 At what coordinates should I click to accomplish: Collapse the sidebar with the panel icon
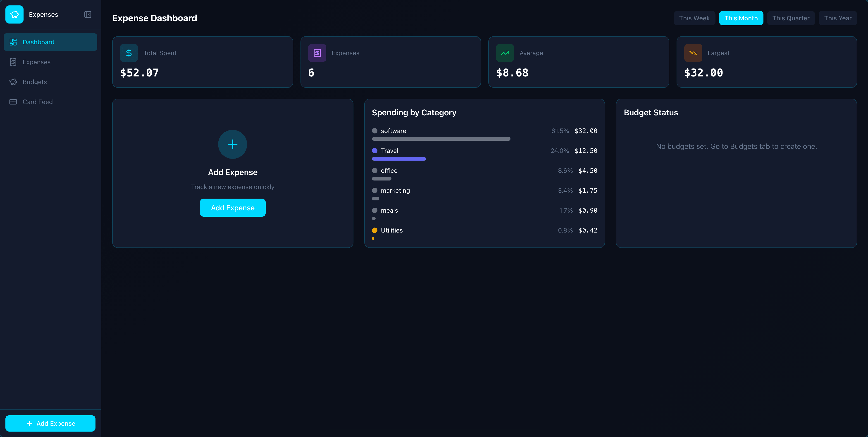88,14
